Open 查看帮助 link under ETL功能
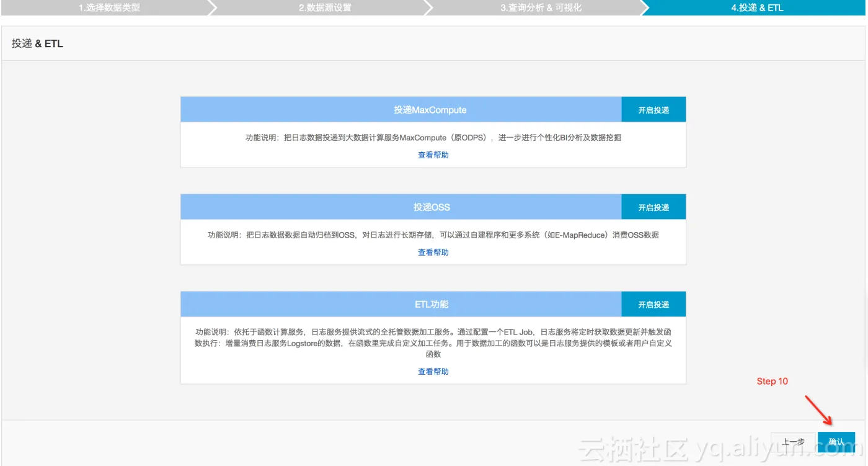Screen dimensions: 868x466 (433, 372)
